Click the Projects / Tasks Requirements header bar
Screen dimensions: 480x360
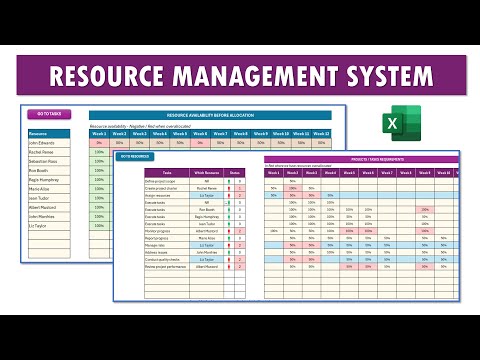(362, 159)
